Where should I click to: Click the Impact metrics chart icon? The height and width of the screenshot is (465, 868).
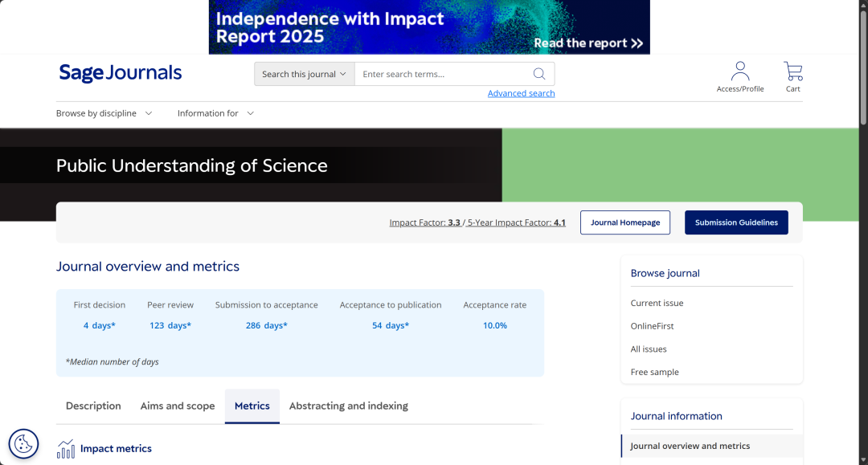point(65,448)
